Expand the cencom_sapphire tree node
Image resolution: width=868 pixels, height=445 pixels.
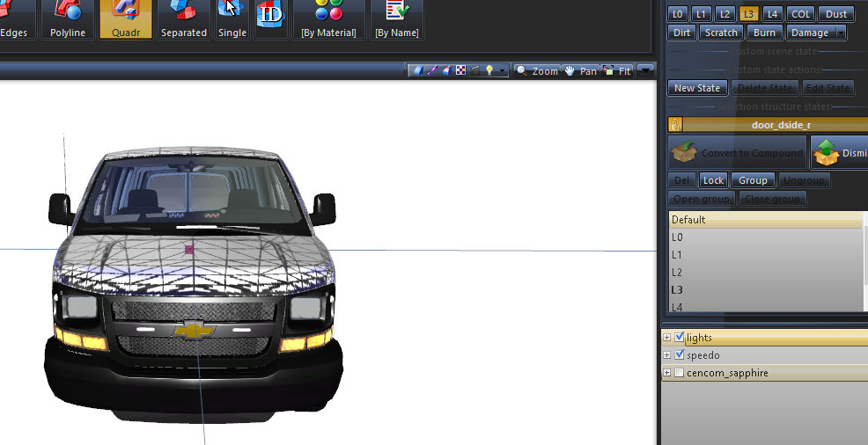click(667, 373)
